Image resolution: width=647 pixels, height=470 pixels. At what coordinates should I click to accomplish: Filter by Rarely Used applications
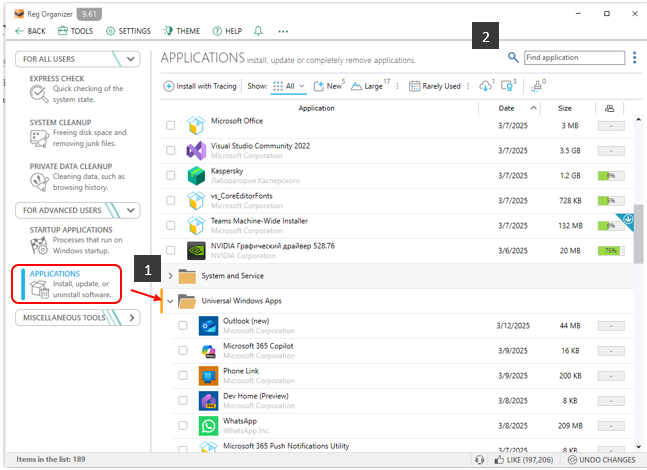click(x=435, y=86)
